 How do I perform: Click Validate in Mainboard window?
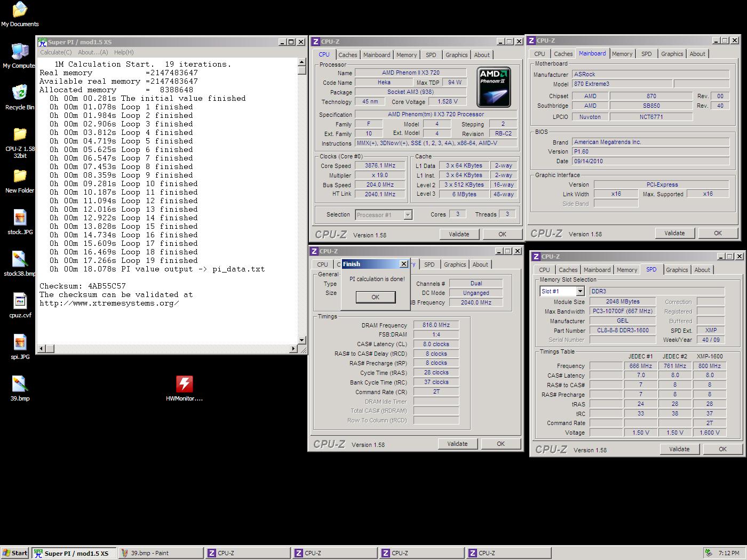click(674, 233)
